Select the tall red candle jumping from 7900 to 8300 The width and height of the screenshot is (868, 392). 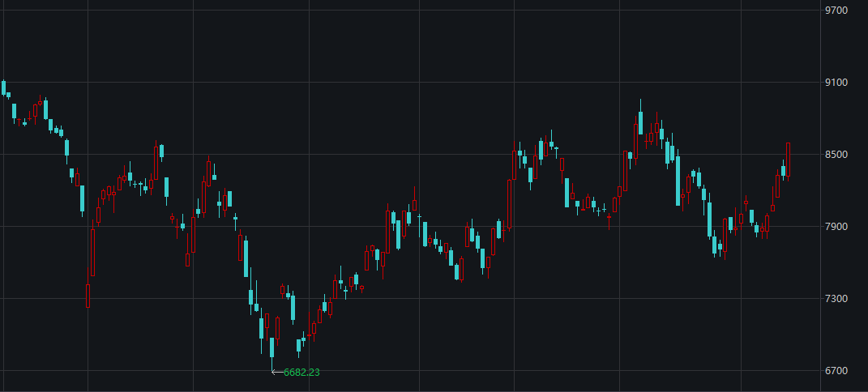[509, 203]
